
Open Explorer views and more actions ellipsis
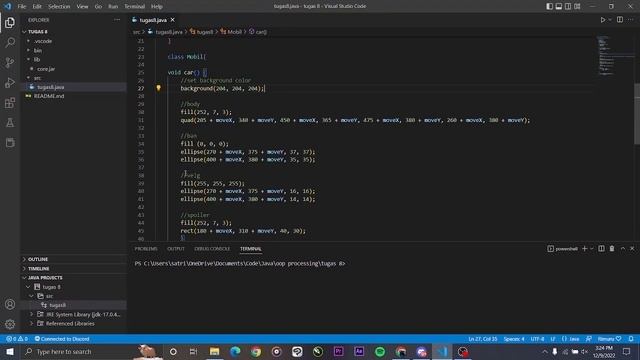click(117, 20)
